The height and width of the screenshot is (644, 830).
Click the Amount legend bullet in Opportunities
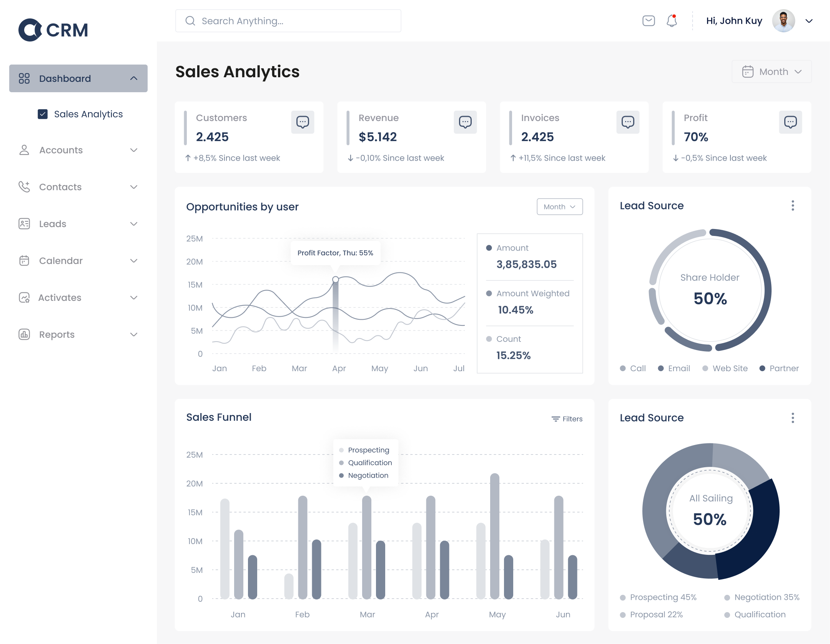[489, 248]
